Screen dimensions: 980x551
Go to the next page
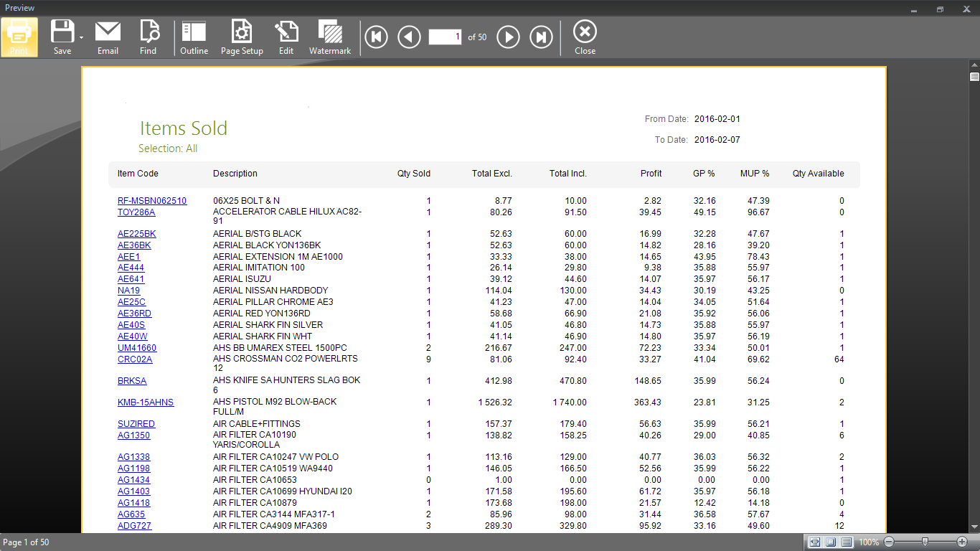point(508,37)
